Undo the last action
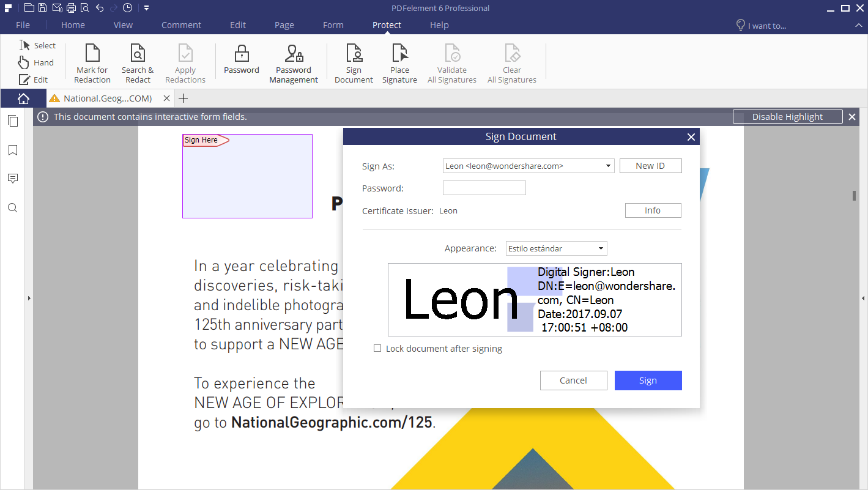868x490 pixels. coord(100,8)
